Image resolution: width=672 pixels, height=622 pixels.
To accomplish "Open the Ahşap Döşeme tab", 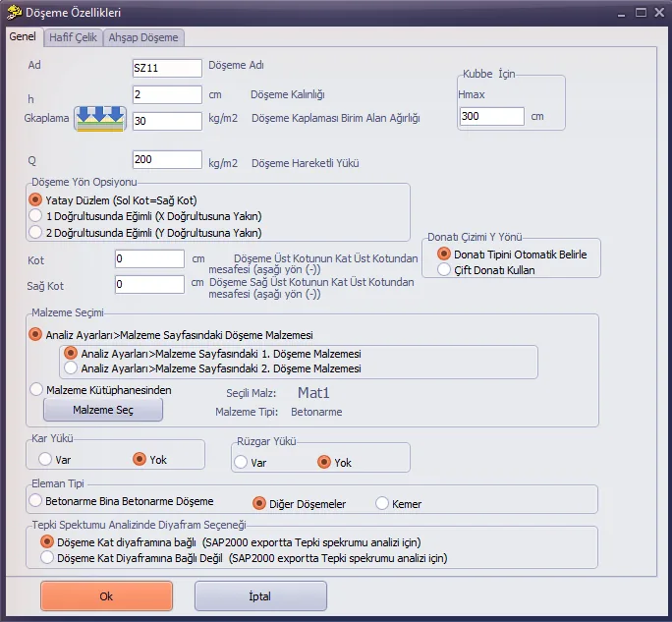I will [143, 37].
